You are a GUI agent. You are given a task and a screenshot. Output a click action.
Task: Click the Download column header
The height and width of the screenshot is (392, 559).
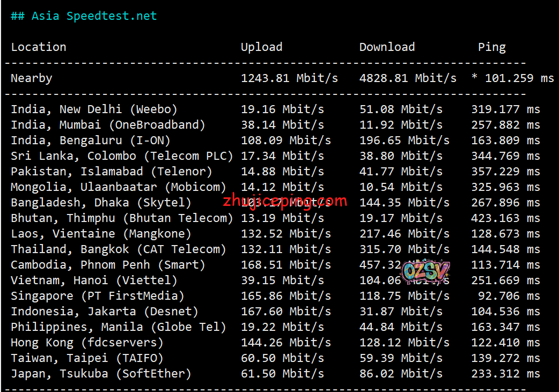click(x=387, y=47)
